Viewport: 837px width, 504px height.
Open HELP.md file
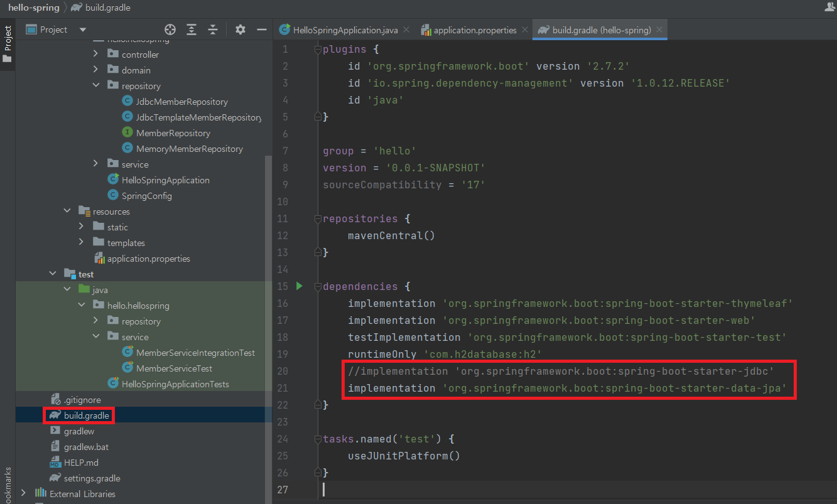pos(81,463)
